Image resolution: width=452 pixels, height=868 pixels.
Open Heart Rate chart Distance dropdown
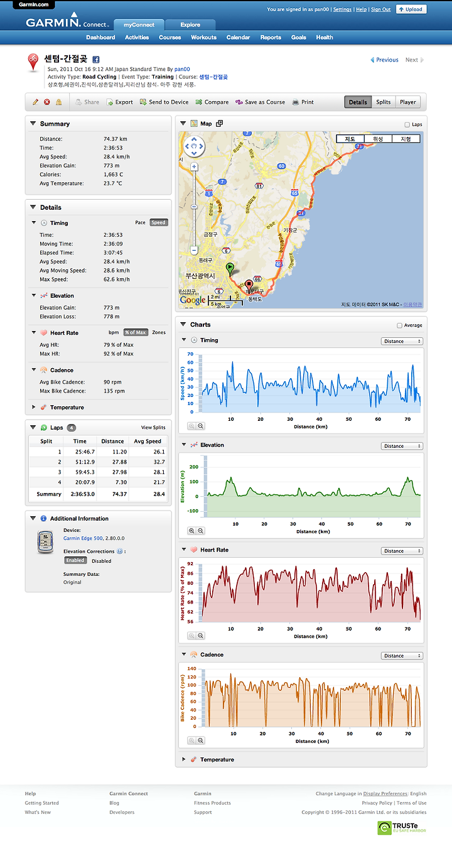[402, 551]
